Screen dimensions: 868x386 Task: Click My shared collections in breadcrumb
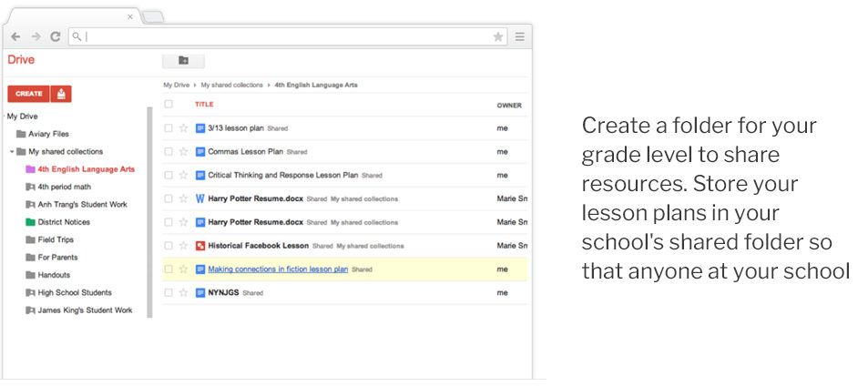click(x=231, y=85)
